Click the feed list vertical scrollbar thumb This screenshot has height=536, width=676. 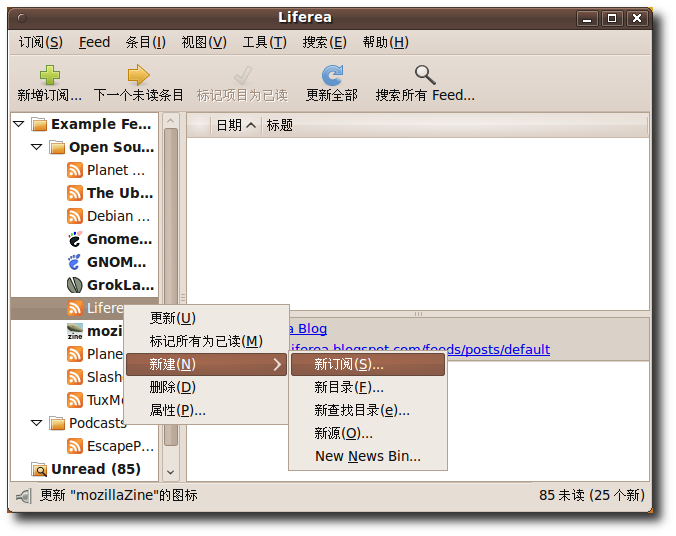[x=171, y=287]
